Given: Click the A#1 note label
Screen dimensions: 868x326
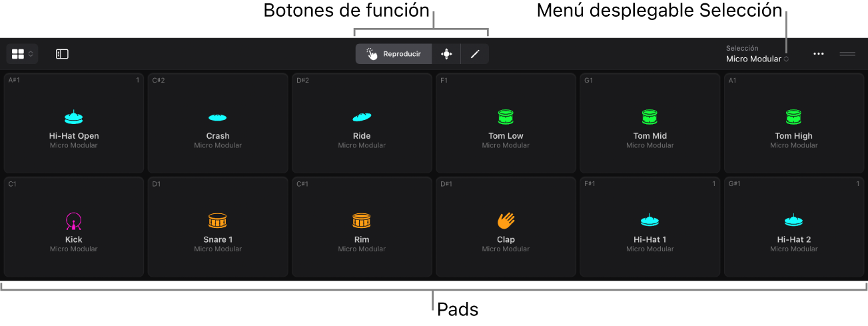Looking at the screenshot, I should [15, 80].
